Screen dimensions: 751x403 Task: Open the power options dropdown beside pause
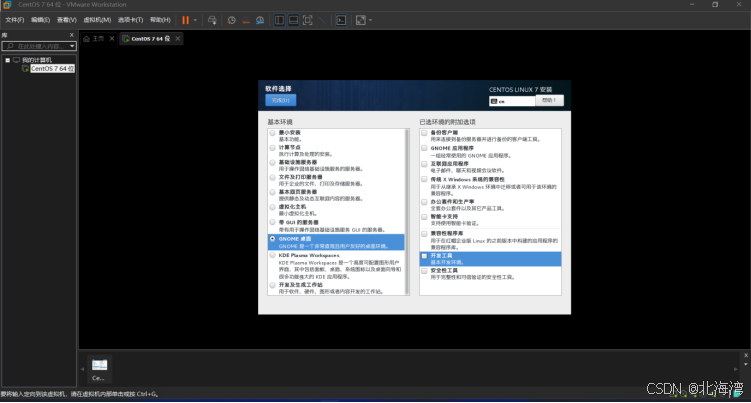[195, 20]
